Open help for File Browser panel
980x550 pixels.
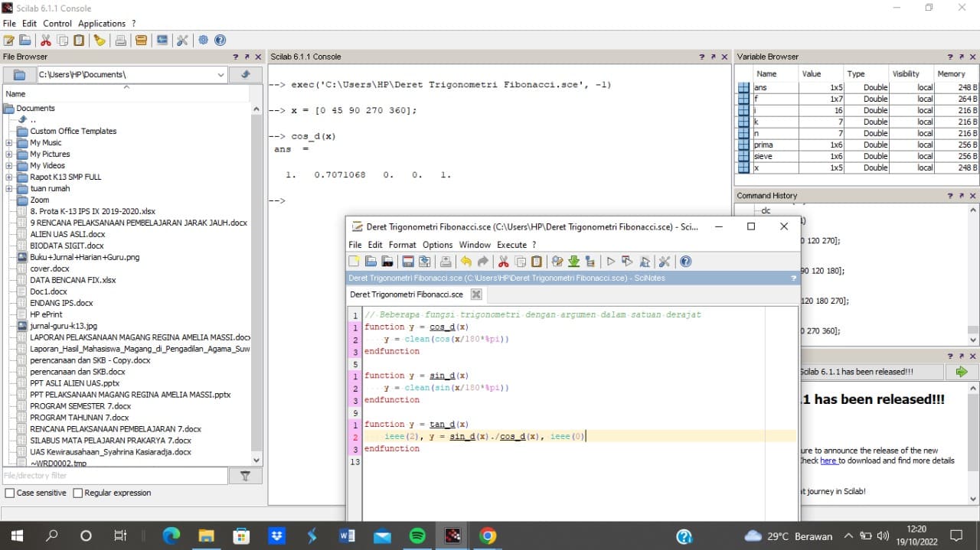click(x=236, y=57)
